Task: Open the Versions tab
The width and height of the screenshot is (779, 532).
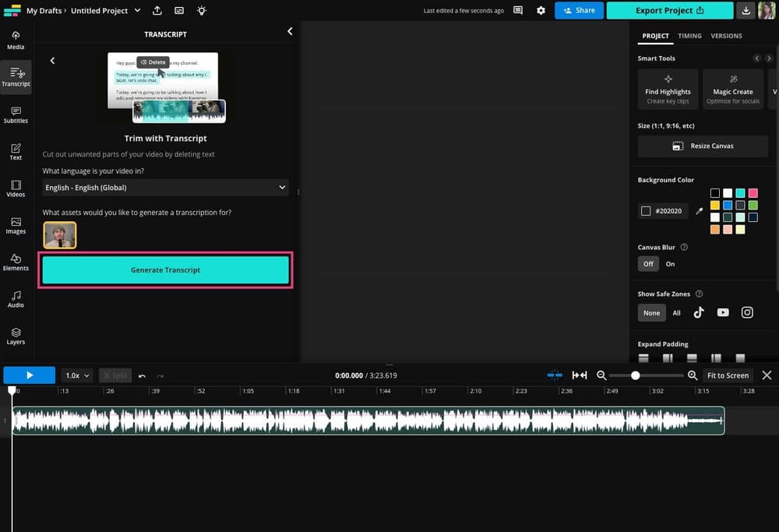Action: click(727, 36)
